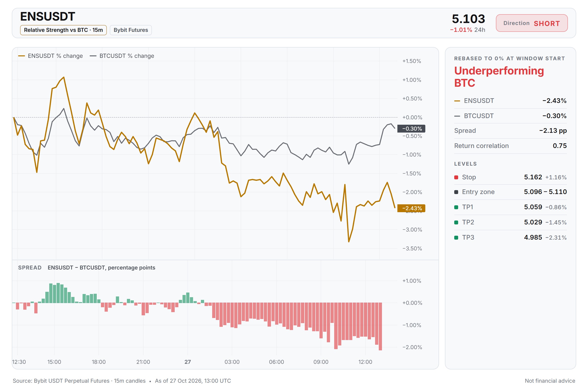
Task: Click the +1.50% y-axis label
Action: pos(412,61)
